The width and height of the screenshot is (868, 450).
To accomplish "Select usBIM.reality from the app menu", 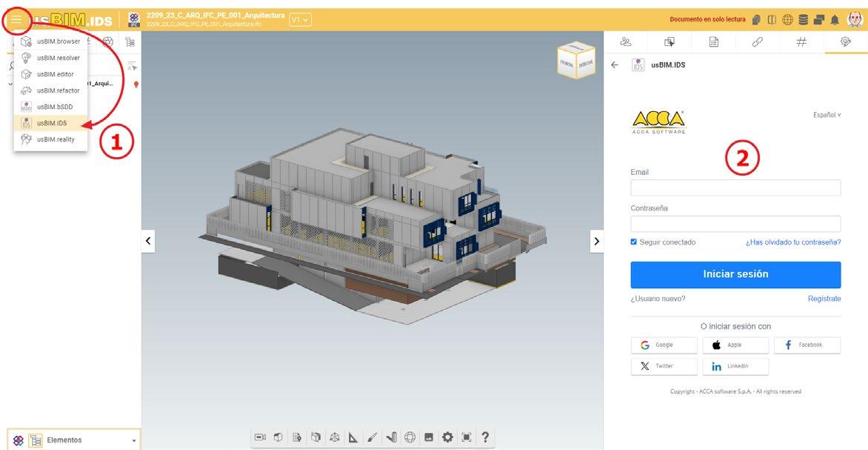I will pos(50,139).
